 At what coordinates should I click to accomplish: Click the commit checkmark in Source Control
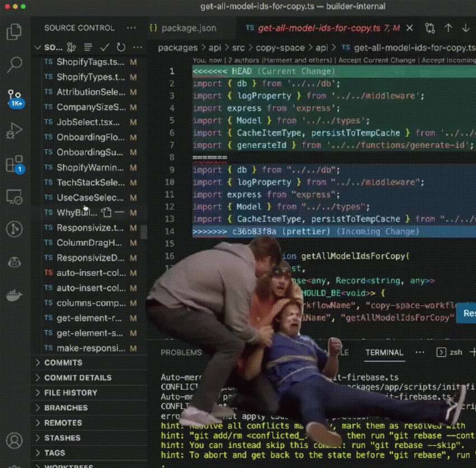(x=105, y=48)
